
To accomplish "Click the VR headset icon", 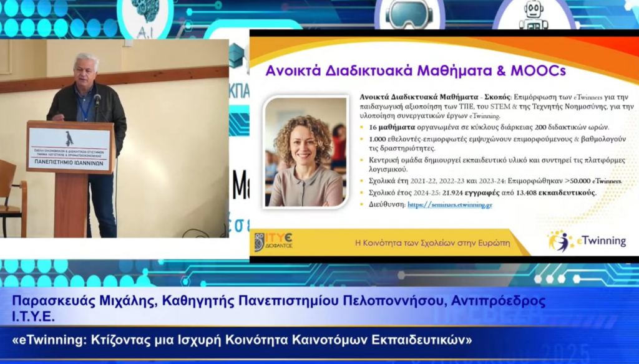I will [409, 14].
